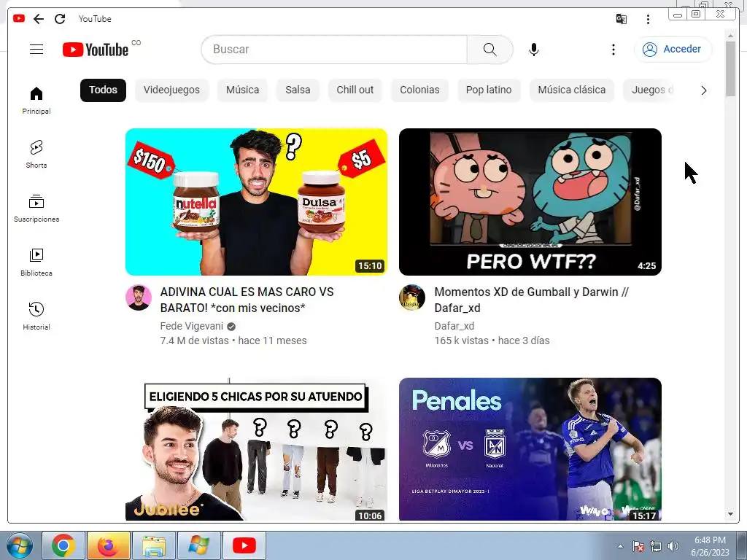Viewport: 747px width, 560px height.
Task: Select the Colonias filter chip
Action: tap(419, 90)
